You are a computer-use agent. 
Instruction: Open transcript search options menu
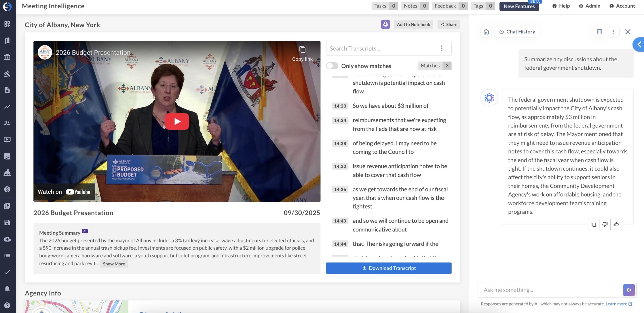(x=441, y=48)
